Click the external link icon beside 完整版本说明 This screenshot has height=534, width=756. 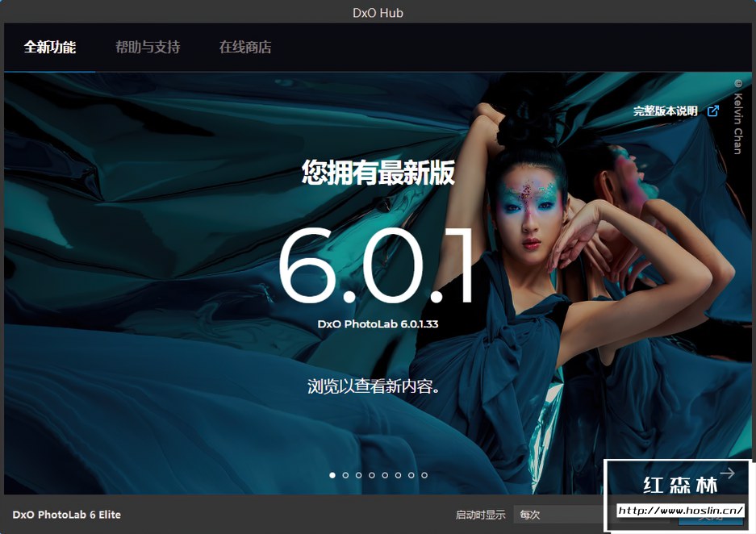pyautogui.click(x=712, y=111)
